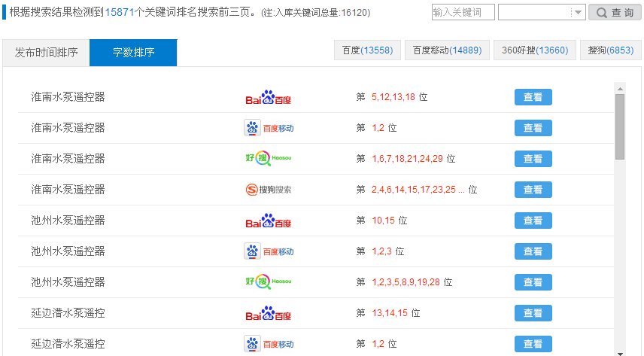
Task: Click 查看 for 搜狗搜索 淮南水泵遥控器 row
Action: coord(533,190)
